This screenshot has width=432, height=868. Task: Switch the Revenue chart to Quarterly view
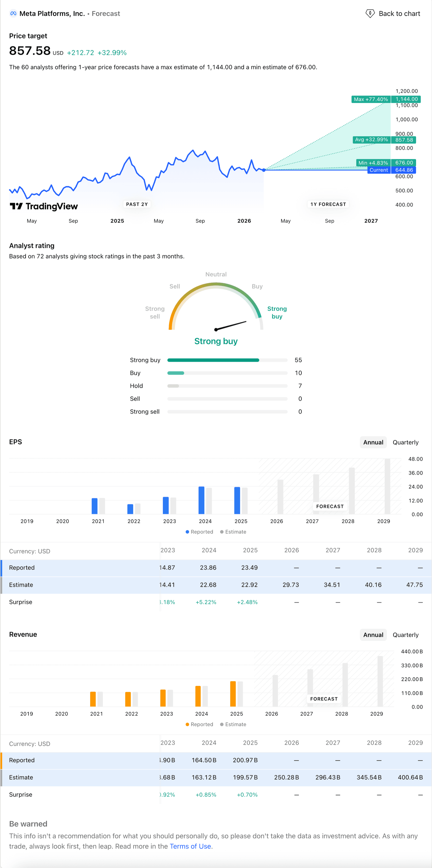click(405, 634)
